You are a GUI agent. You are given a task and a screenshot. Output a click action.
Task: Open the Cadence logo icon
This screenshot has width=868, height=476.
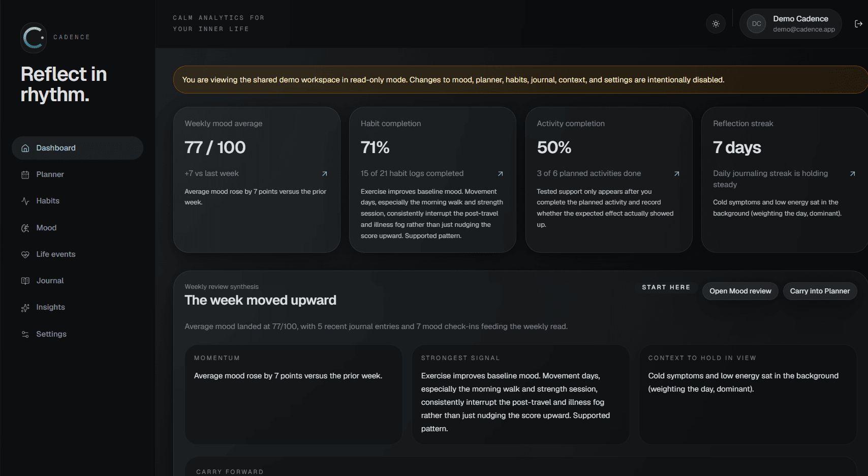coord(34,38)
